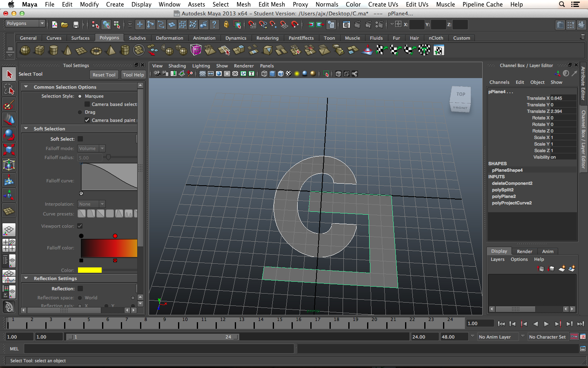The image size is (588, 368).
Task: Open the Edit Mesh menu
Action: (x=272, y=4)
